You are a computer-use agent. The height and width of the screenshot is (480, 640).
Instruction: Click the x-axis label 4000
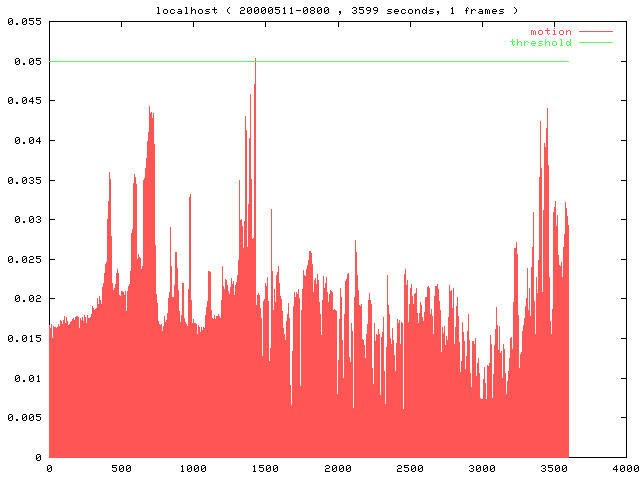click(626, 468)
